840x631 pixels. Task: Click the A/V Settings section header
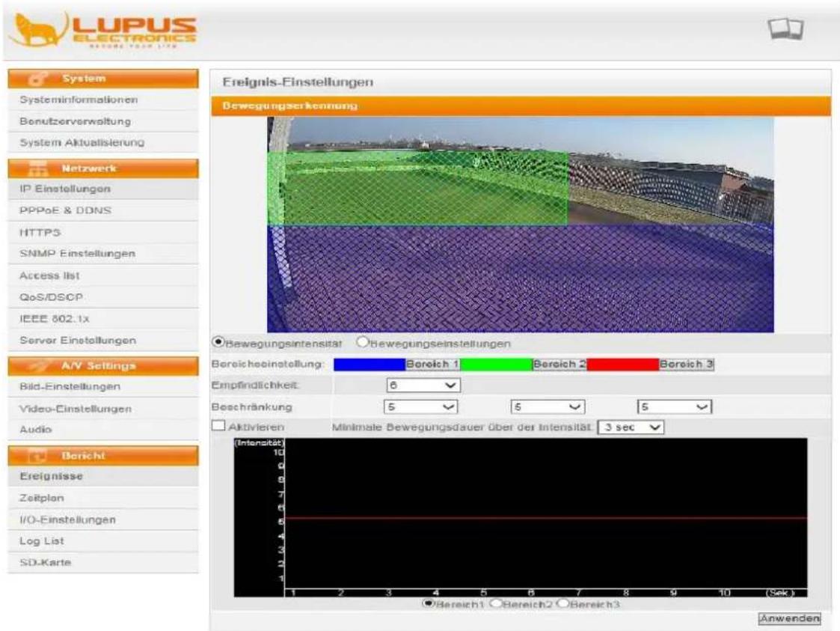[103, 365]
